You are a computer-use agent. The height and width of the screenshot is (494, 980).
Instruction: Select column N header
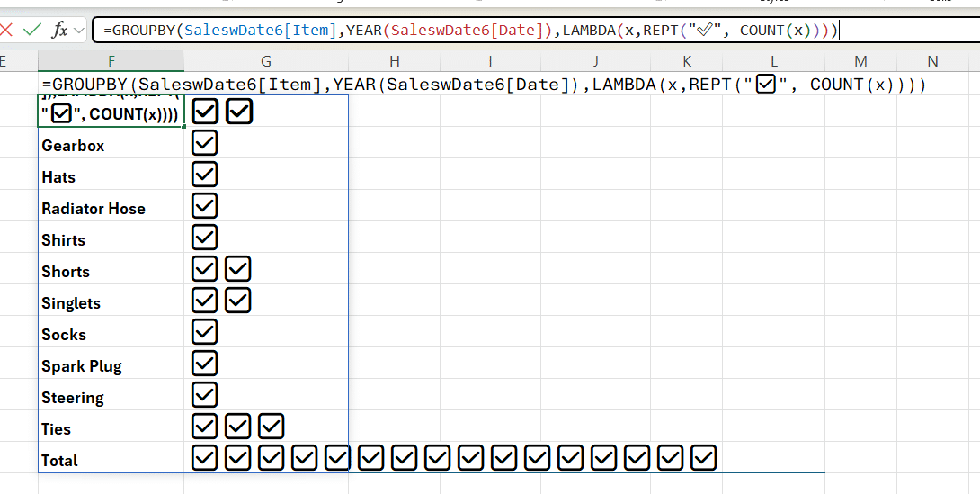pos(932,61)
